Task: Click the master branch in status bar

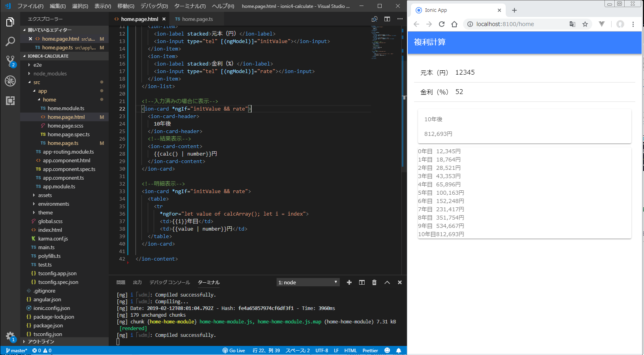Action: click(17, 351)
